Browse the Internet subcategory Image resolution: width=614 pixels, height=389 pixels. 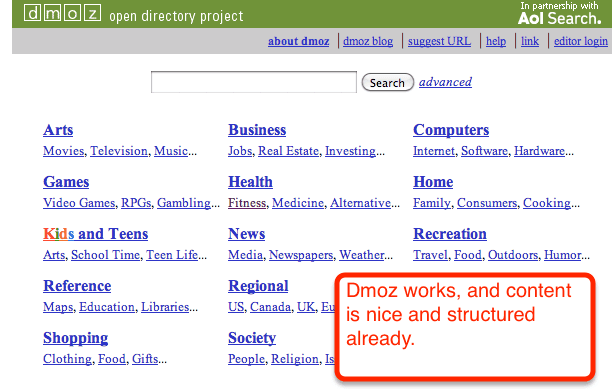[434, 151]
